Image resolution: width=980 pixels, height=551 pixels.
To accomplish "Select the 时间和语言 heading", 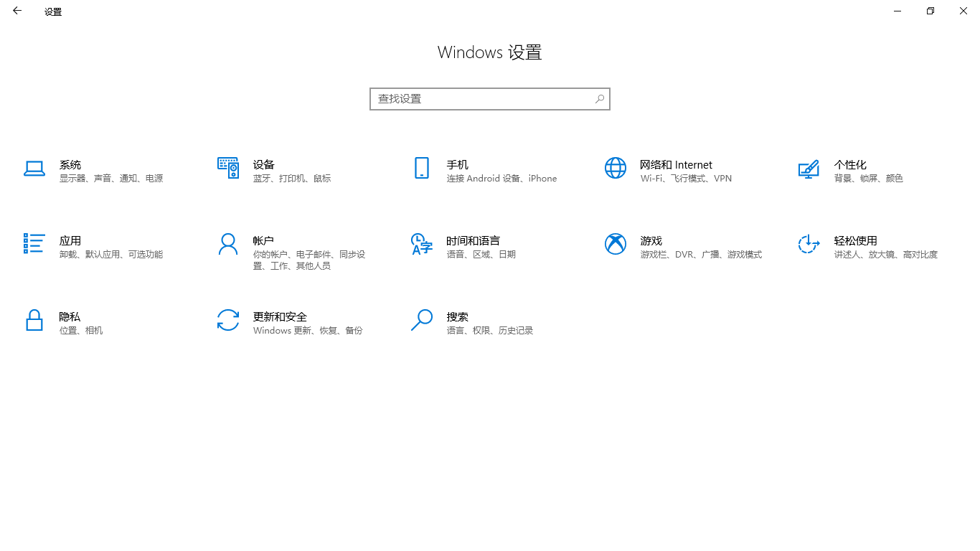I will (473, 241).
